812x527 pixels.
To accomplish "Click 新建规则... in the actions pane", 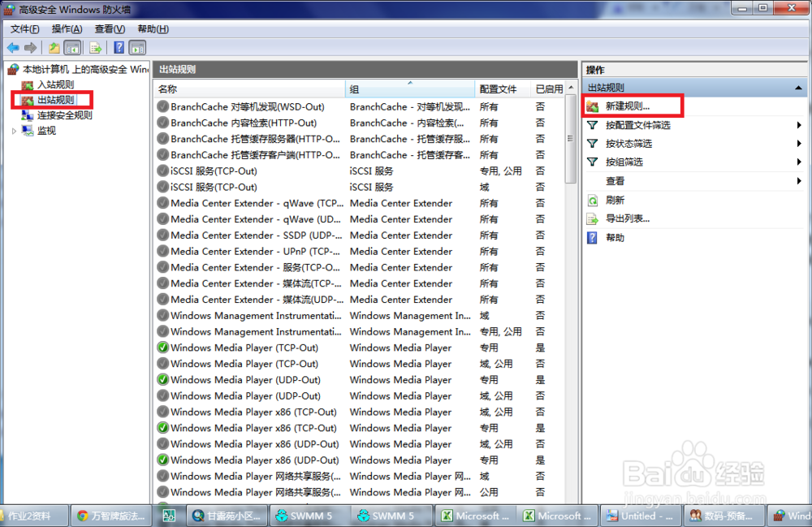I will click(628, 106).
